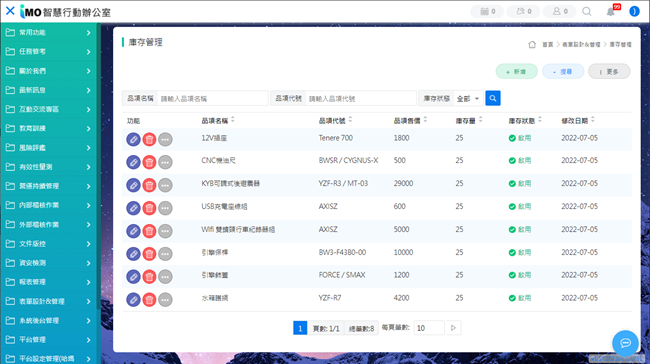The height and width of the screenshot is (364, 650).
Task: Open more options for YZF-R7 row
Action: pyautogui.click(x=165, y=299)
